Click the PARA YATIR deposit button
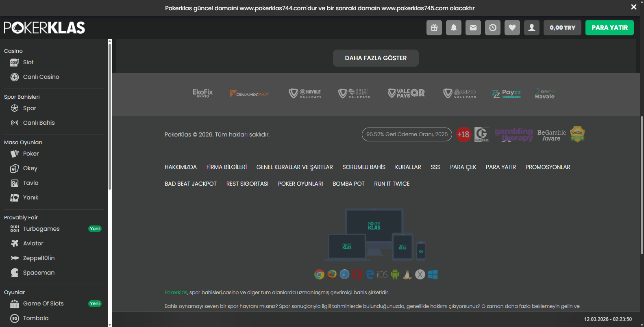644x327 pixels. (609, 28)
